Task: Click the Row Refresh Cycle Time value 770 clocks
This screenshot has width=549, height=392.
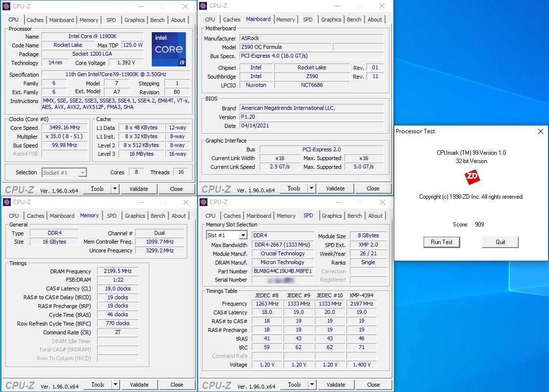Action: tap(118, 323)
